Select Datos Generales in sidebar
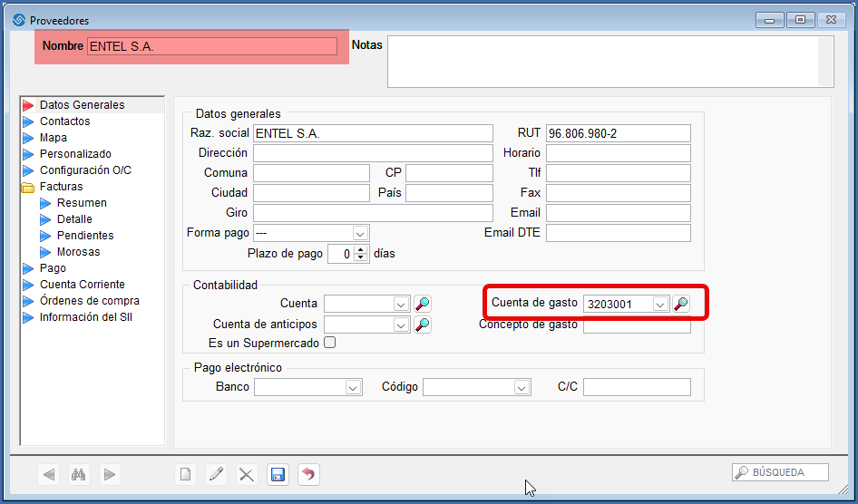858x504 pixels. [82, 105]
